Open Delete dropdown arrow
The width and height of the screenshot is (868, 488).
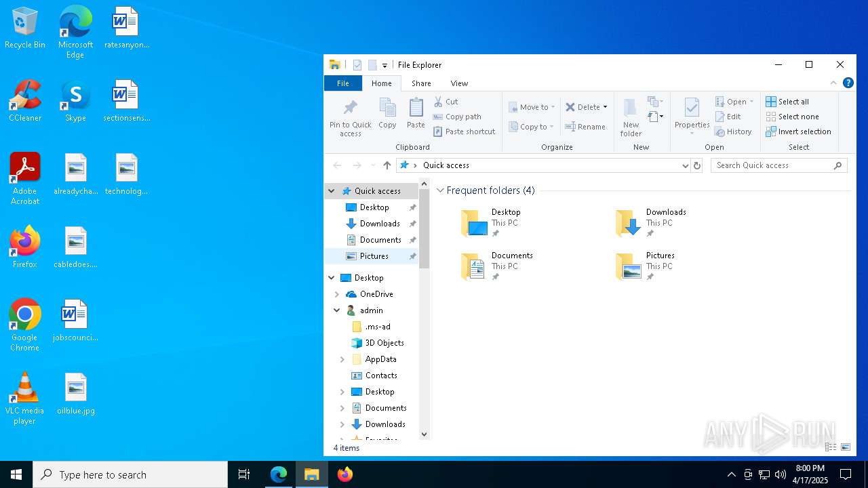605,107
